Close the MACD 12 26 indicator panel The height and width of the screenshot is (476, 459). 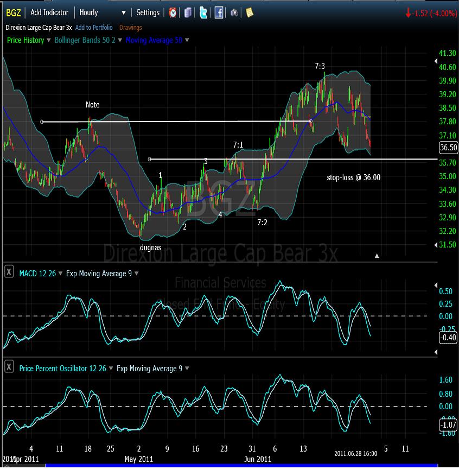pos(9,272)
